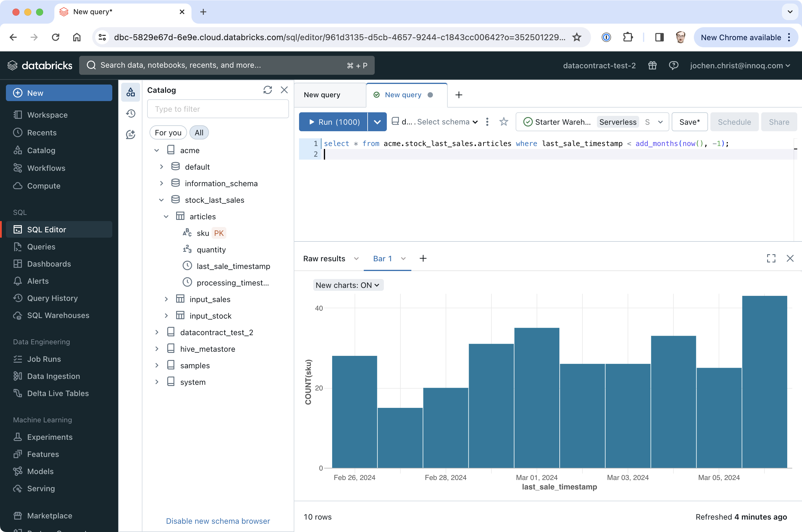This screenshot has width=802, height=532.
Task: Click the Disable new schema browser link
Action: [218, 521]
